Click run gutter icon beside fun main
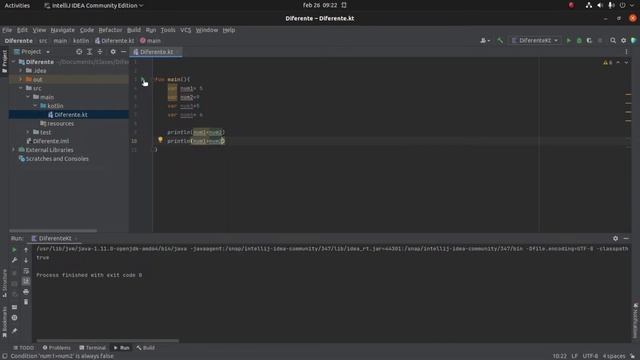This screenshot has height=360, width=640. point(142,79)
